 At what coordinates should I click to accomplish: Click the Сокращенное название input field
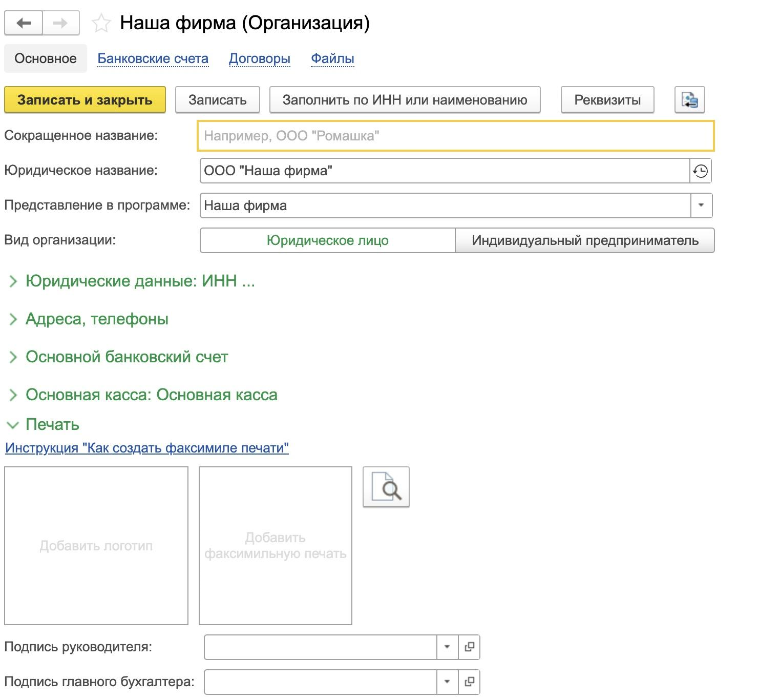click(x=456, y=136)
